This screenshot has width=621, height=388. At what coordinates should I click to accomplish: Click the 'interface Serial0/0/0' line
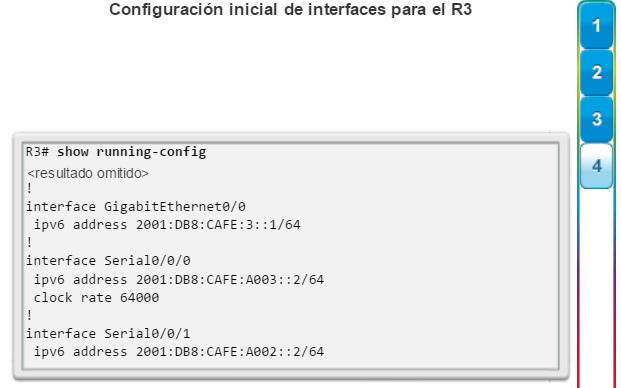(108, 261)
